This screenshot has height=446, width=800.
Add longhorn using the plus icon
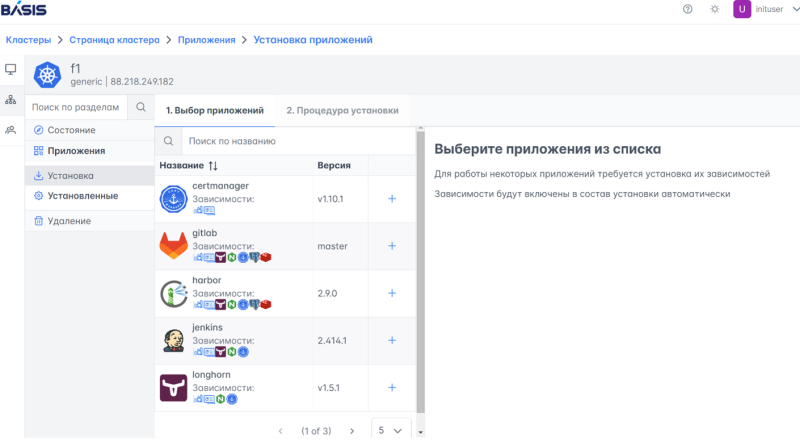pyautogui.click(x=392, y=388)
